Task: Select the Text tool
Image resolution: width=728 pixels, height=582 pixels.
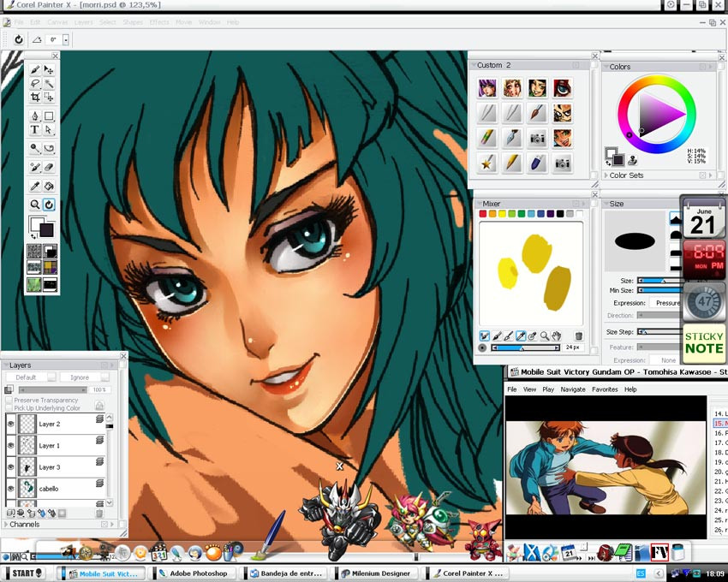Action: click(35, 130)
